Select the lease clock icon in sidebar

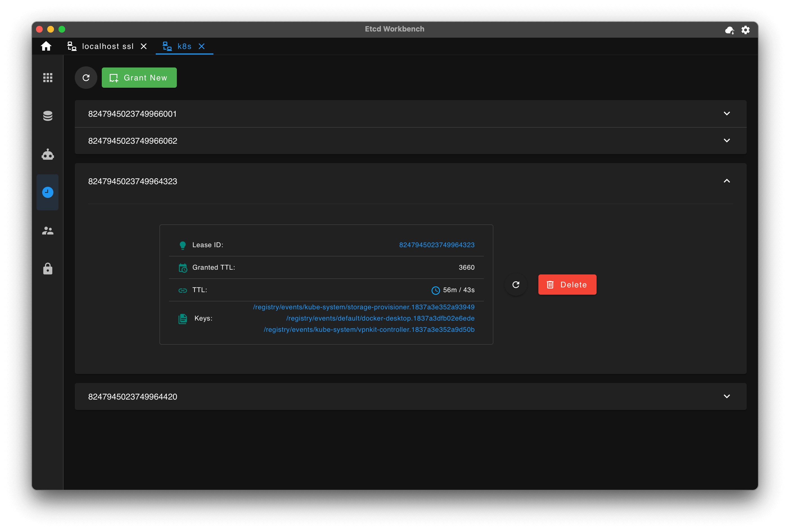pyautogui.click(x=48, y=192)
